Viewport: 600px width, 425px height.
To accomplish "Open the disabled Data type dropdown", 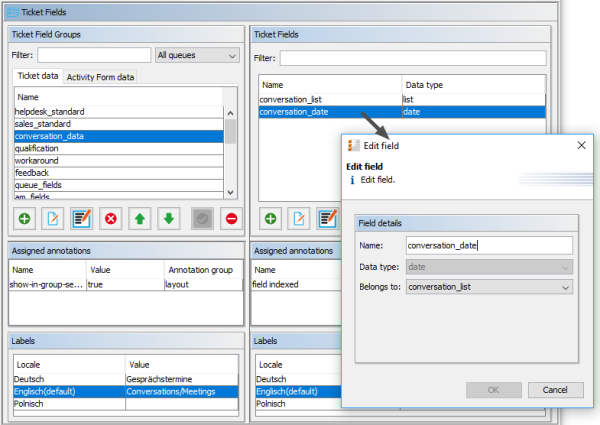I will [490, 266].
